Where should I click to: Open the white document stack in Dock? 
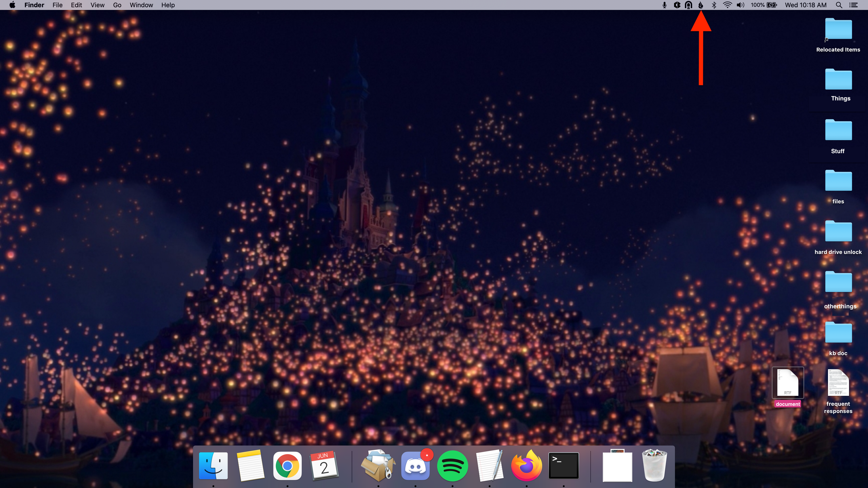pos(617,466)
